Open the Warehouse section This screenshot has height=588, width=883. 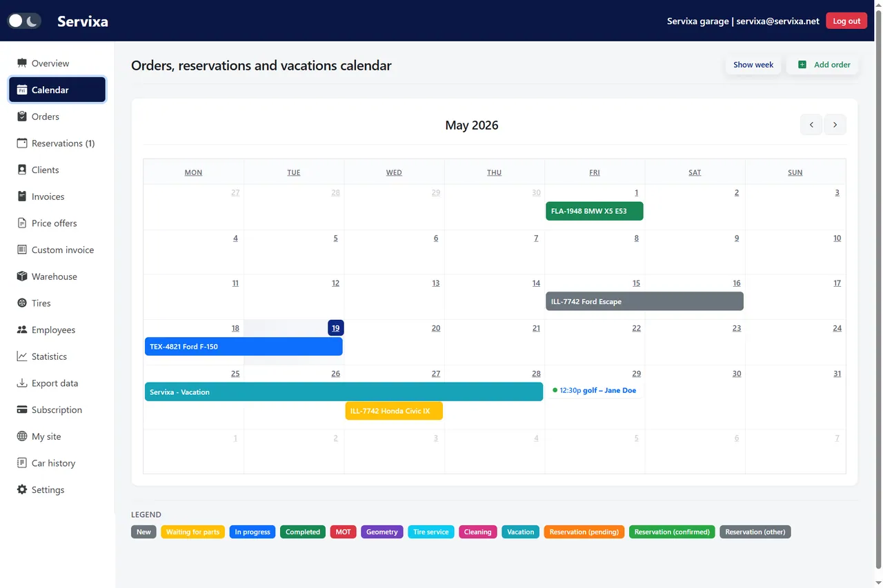(57, 276)
